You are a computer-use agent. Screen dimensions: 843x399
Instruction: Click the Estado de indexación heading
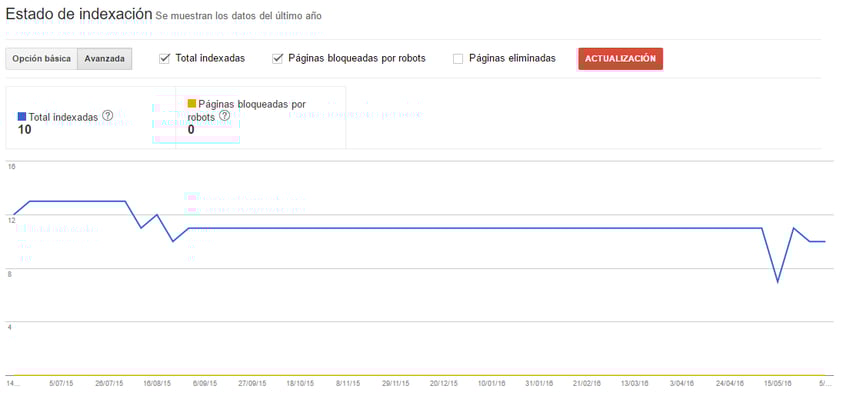click(79, 14)
